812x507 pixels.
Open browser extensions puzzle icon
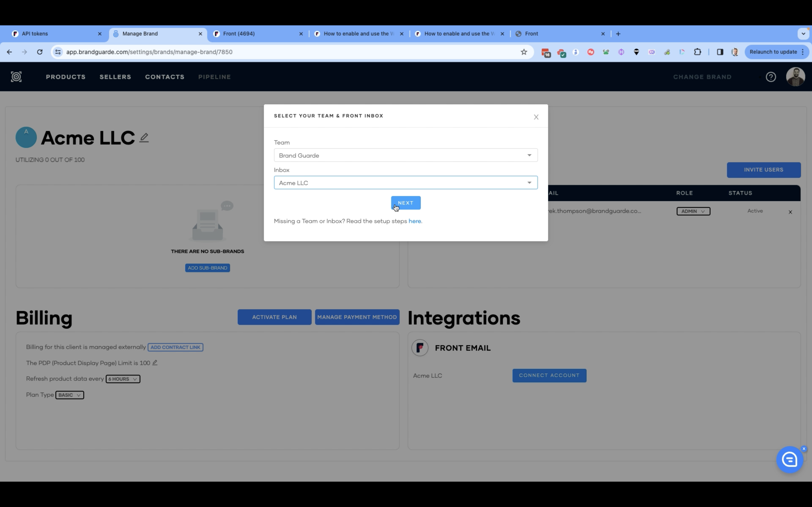(x=698, y=52)
